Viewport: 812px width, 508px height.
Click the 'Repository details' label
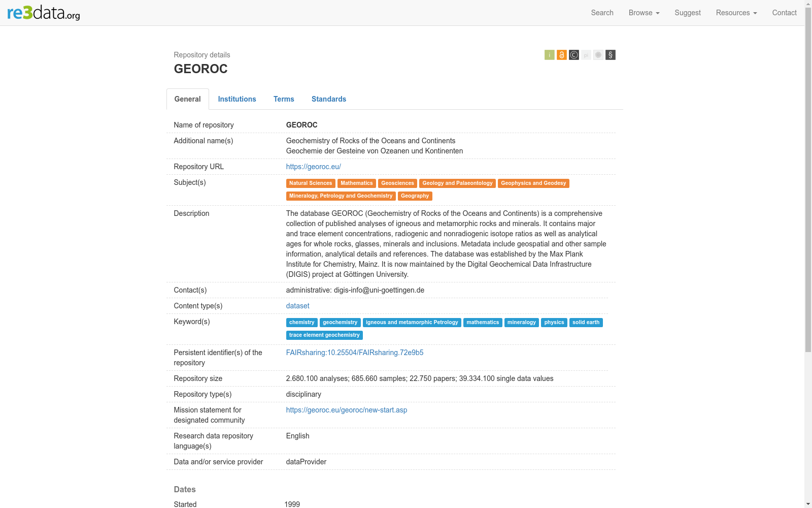(x=202, y=55)
